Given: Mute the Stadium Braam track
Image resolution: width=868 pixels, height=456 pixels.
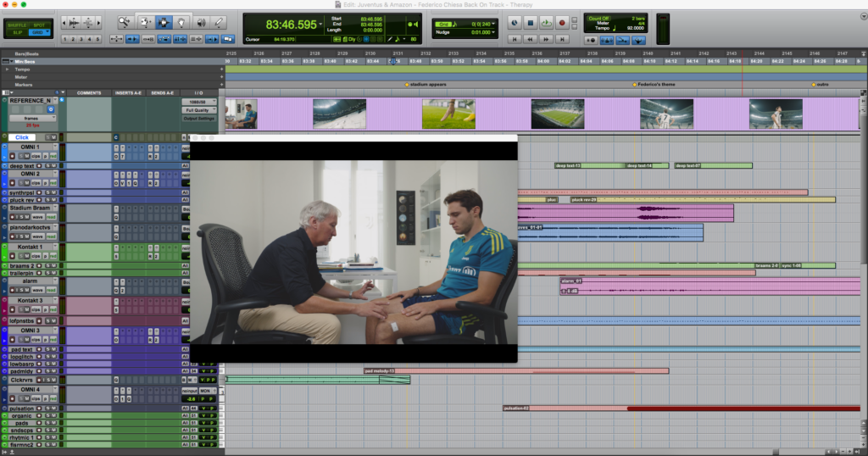Looking at the screenshot, I should pos(26,217).
